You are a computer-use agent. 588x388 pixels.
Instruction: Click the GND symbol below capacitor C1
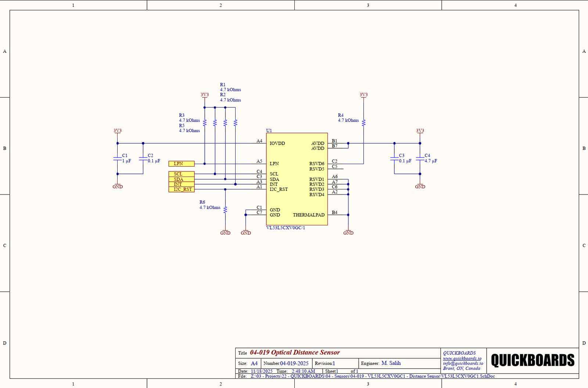(x=118, y=186)
